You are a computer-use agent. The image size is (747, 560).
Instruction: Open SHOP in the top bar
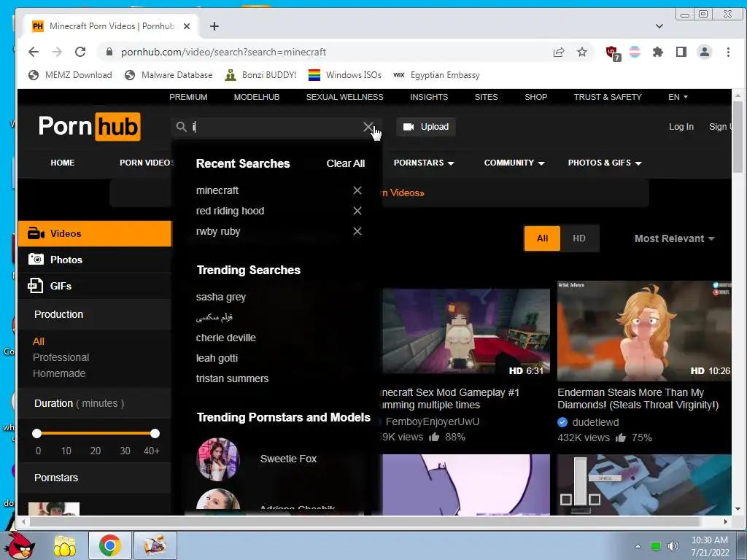(536, 97)
